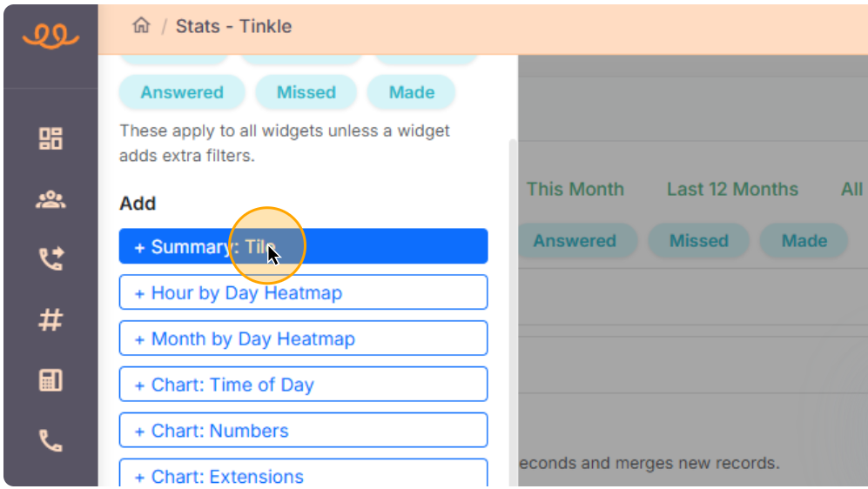Click the Tinkle logo icon
Screen dimensions: 868x489
click(x=50, y=36)
